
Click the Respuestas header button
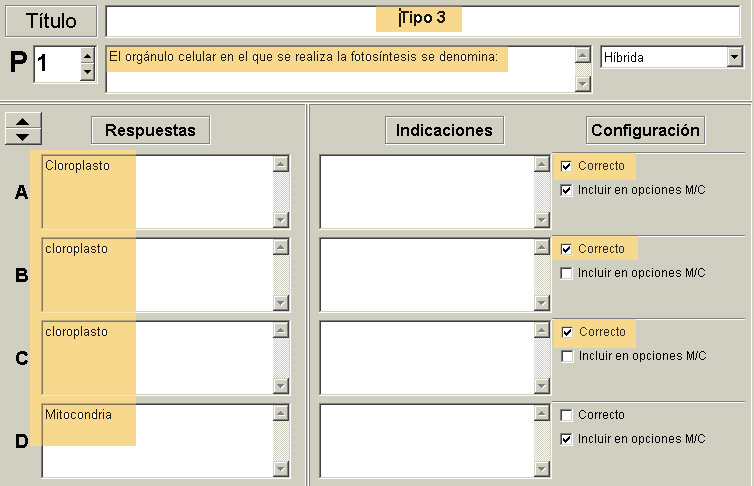coord(151,130)
